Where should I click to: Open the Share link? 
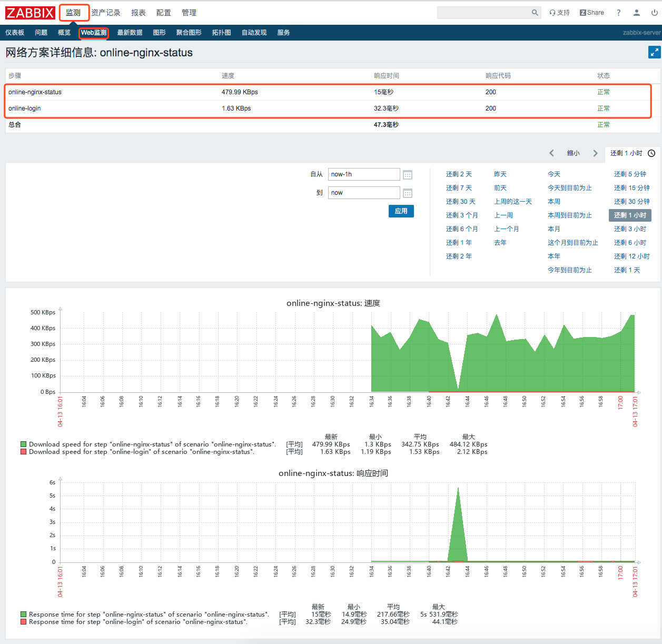[x=592, y=13]
